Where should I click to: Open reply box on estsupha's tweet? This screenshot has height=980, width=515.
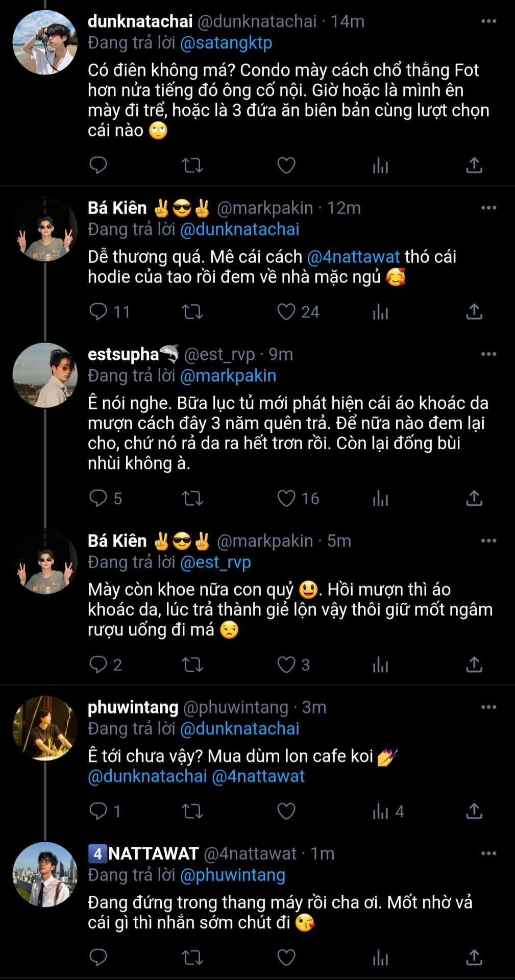(98, 499)
